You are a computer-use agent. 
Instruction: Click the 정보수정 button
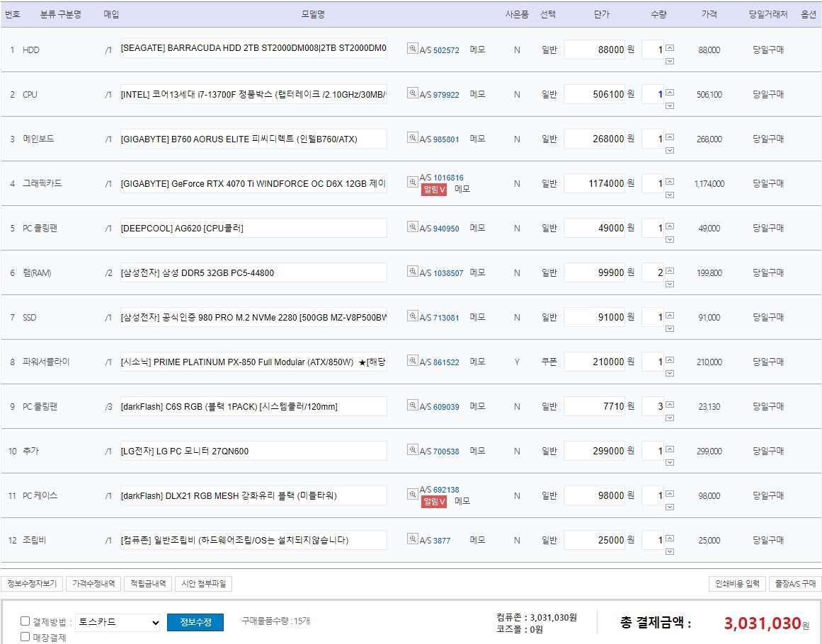195,622
